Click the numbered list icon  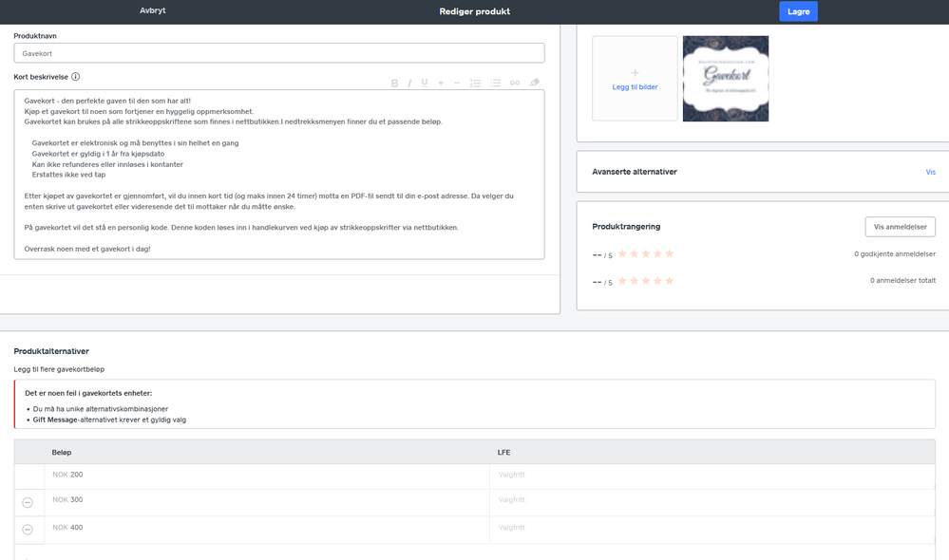pyautogui.click(x=475, y=84)
